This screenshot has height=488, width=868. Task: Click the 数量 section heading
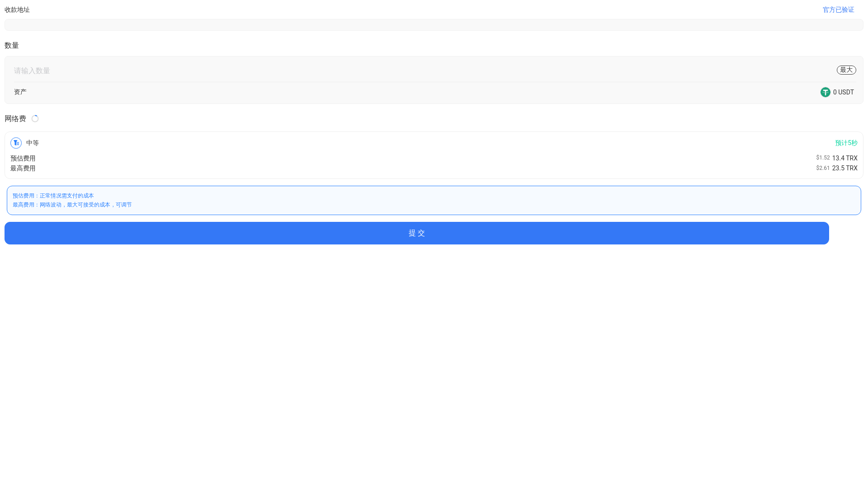point(12,45)
